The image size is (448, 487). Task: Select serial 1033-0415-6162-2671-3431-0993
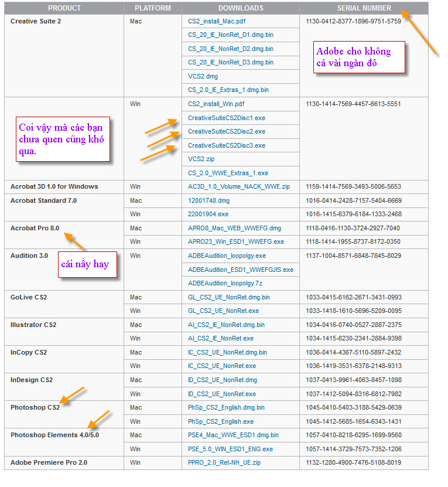click(354, 298)
